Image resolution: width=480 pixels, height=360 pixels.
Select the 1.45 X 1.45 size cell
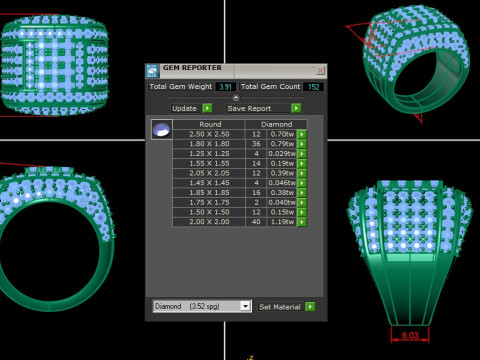click(x=209, y=183)
